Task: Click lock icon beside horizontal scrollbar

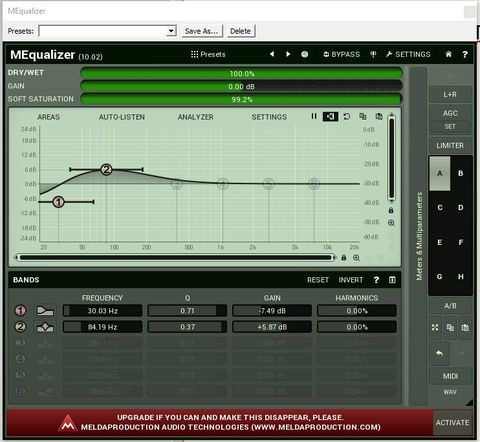Action: (x=344, y=257)
